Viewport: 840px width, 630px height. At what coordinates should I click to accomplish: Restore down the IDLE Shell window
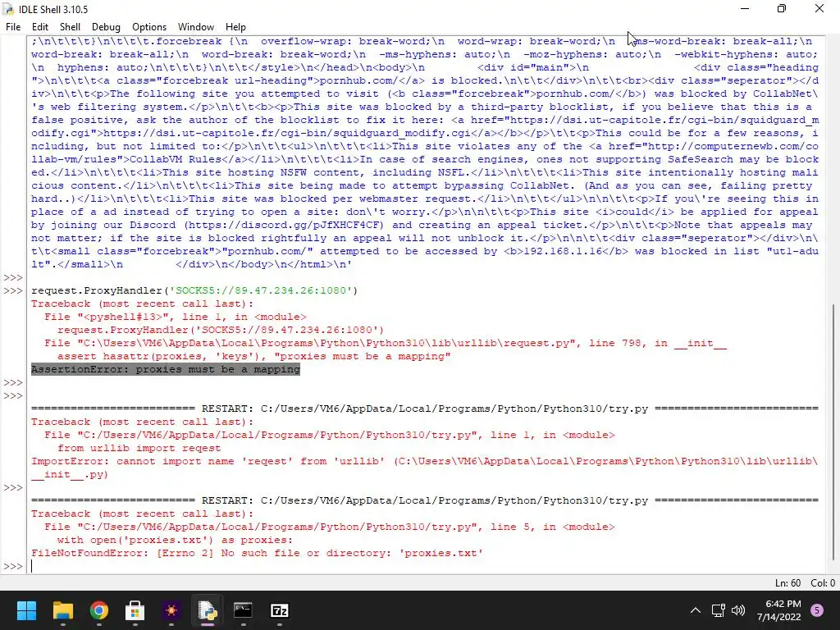click(782, 9)
